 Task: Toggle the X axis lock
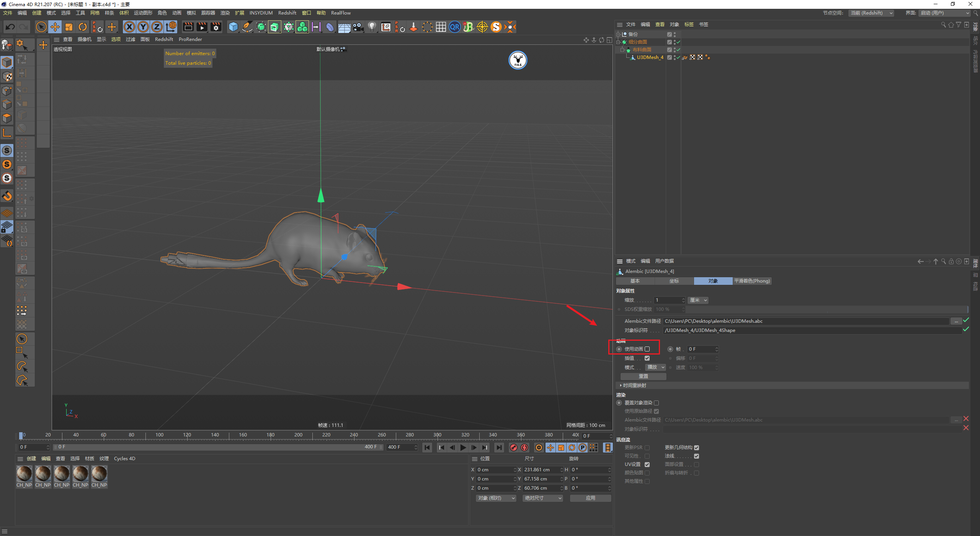[129, 27]
